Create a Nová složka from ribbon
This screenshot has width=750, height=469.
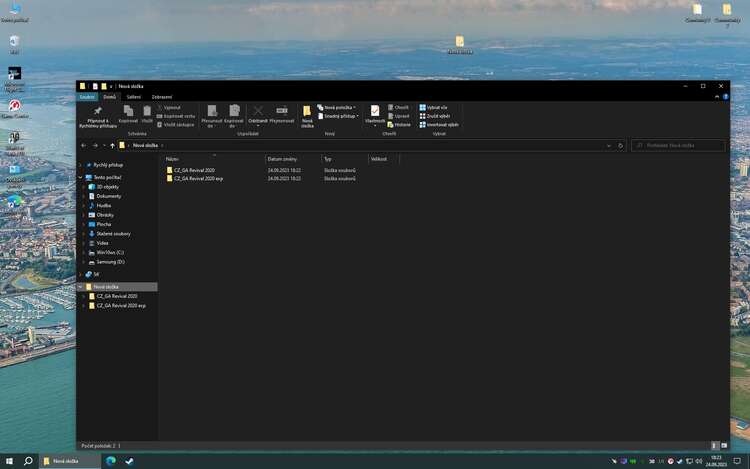tap(307, 117)
